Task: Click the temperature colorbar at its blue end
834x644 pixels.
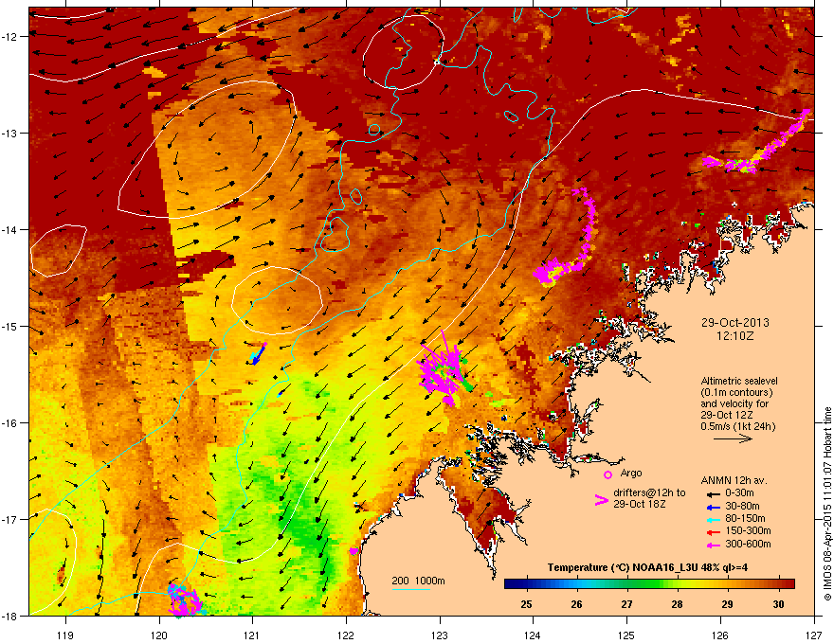Action: pos(511,584)
